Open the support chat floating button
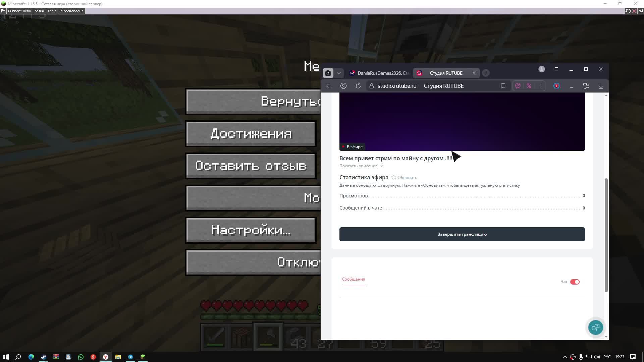The width and height of the screenshot is (644, 362). pos(595,327)
